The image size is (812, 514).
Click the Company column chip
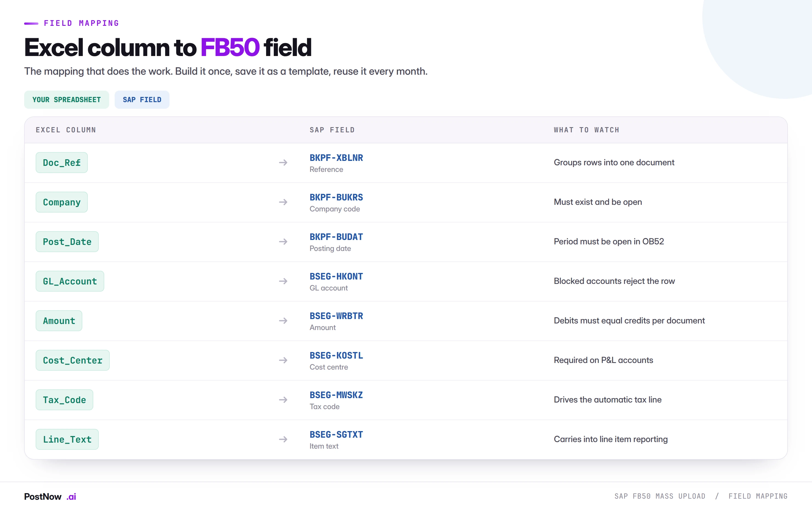62,202
